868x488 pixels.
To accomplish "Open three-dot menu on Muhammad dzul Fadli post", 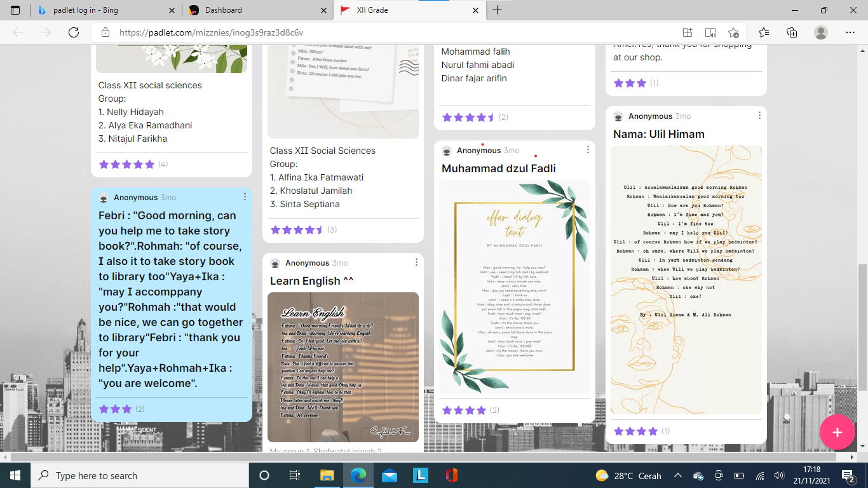I will pos(588,150).
